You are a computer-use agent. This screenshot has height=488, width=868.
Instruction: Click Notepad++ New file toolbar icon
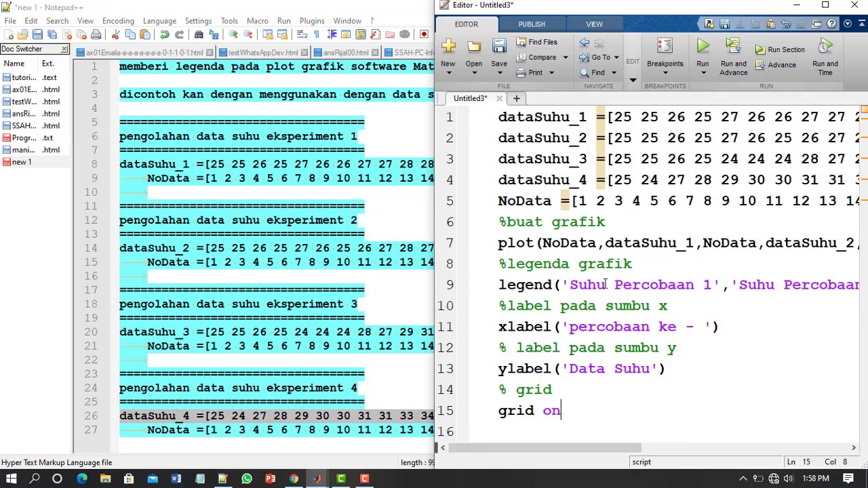point(8,35)
